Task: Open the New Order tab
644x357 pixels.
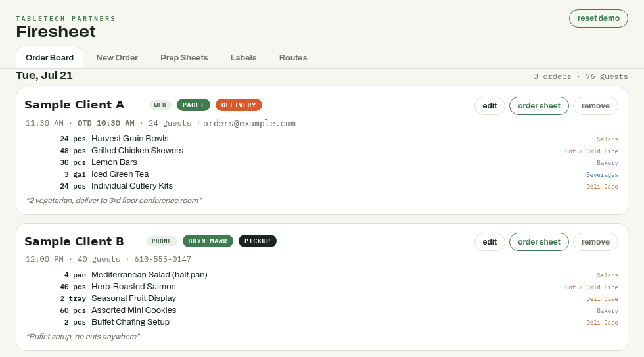Action: point(117,57)
